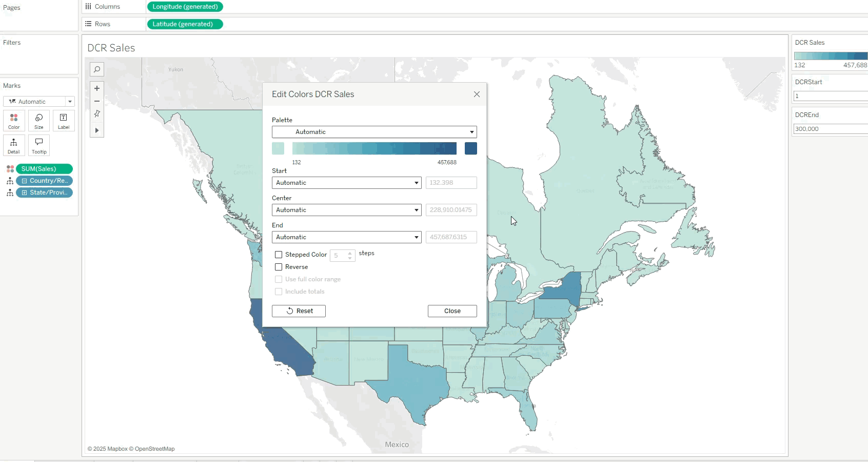Expand the State/Province pill hierarchy
This screenshot has width=868, height=462.
tap(24, 192)
